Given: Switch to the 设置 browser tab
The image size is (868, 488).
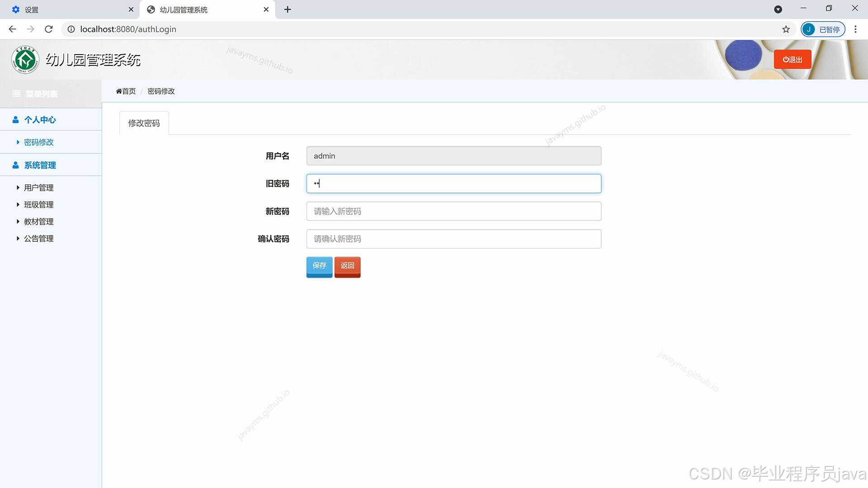Looking at the screenshot, I should (x=70, y=9).
